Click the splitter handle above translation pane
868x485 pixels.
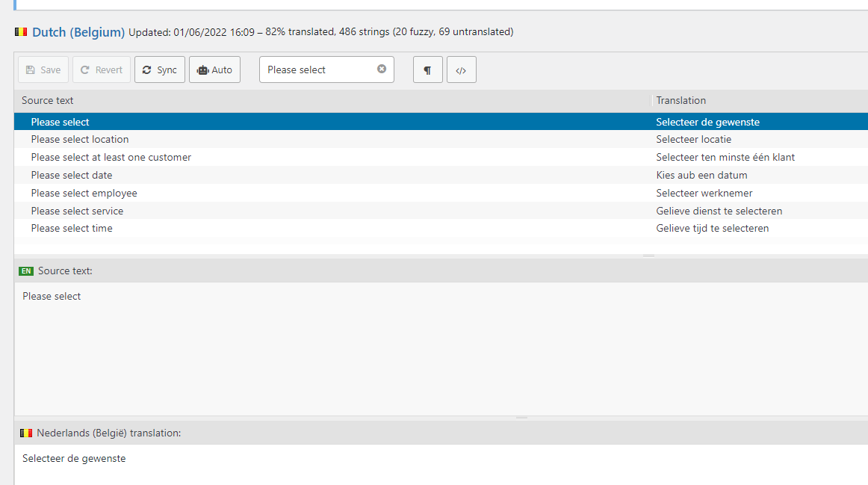[521, 418]
